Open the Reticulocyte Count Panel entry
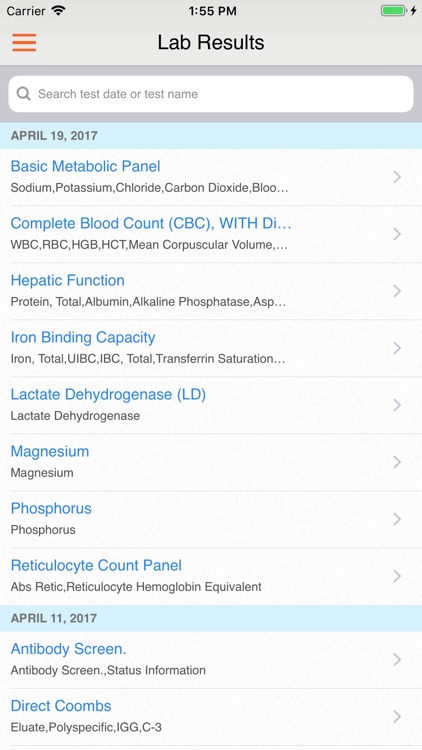Image resolution: width=422 pixels, height=750 pixels. coord(211,576)
